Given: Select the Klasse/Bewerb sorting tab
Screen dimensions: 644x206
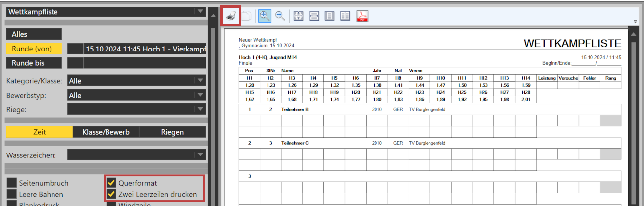Looking at the screenshot, I should 106,132.
